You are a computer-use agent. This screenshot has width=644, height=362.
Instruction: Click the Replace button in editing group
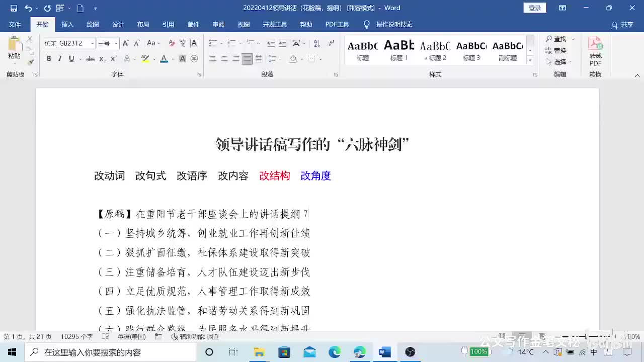pos(556,50)
